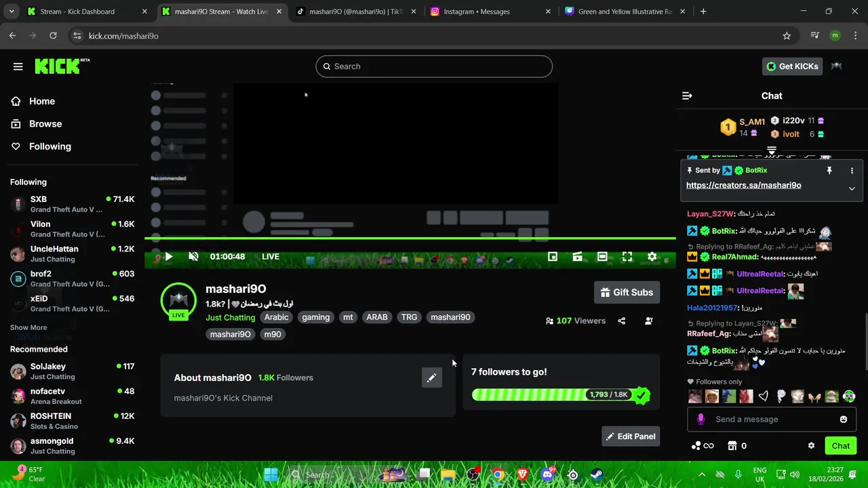
Task: Select the white heart emote
Action: point(764,396)
